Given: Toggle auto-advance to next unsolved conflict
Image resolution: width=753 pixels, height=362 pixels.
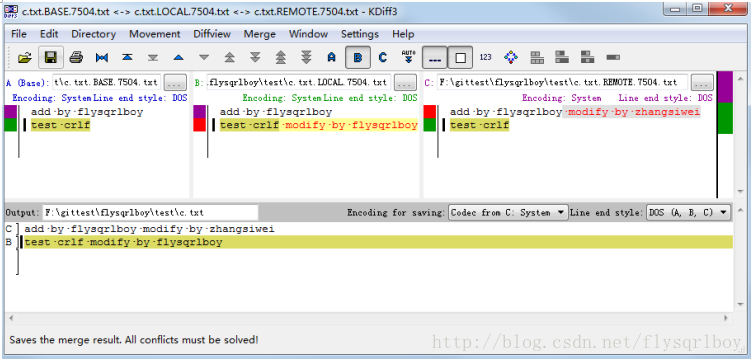Looking at the screenshot, I should coord(408,57).
